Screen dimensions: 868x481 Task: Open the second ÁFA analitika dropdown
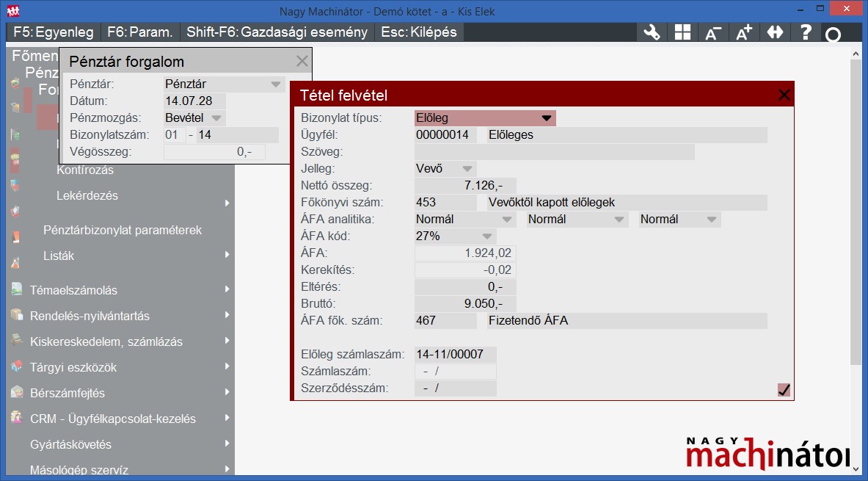[x=619, y=220]
